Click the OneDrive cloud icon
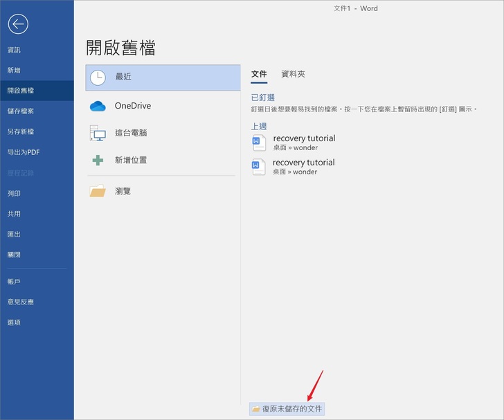Image resolution: width=504 pixels, height=420 pixels. point(98,106)
